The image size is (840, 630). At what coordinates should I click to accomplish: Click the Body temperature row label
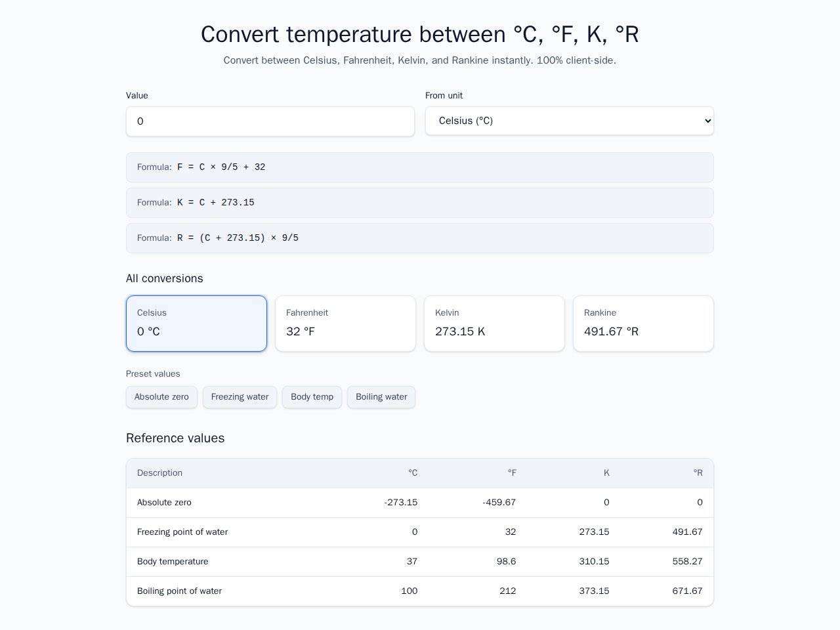point(173,562)
